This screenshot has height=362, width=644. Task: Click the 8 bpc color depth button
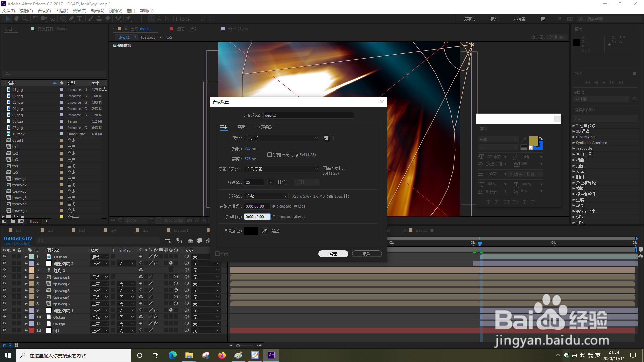click(34, 221)
